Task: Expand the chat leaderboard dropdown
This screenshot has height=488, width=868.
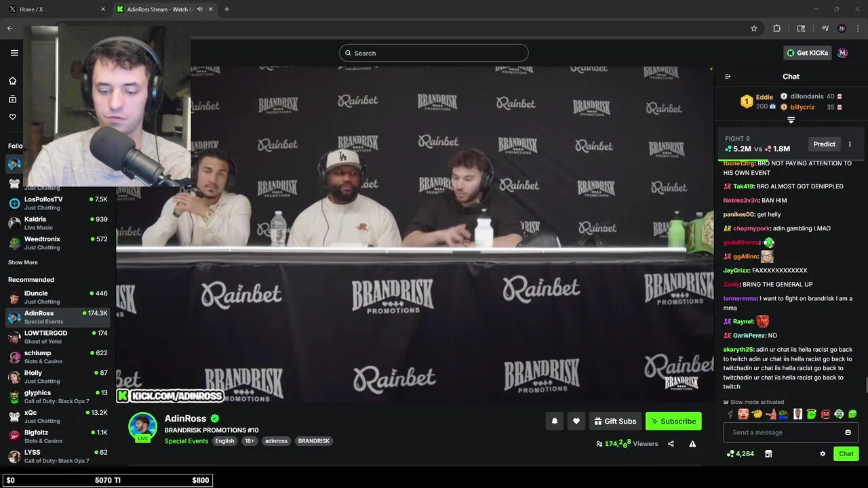Action: tap(791, 120)
